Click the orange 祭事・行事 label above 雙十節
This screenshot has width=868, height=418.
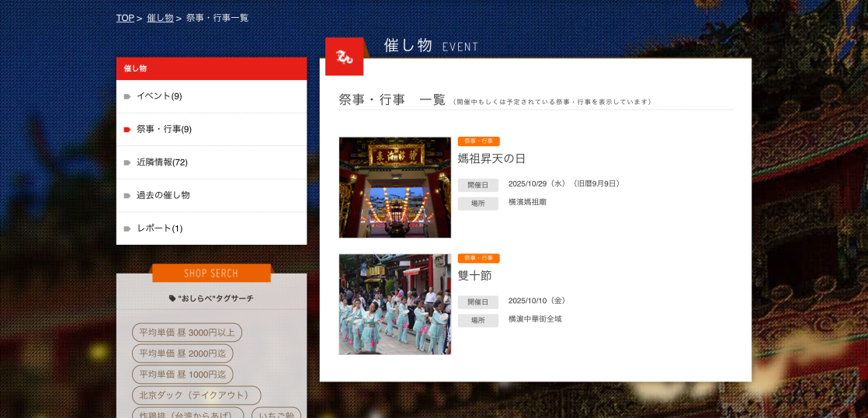point(478,258)
